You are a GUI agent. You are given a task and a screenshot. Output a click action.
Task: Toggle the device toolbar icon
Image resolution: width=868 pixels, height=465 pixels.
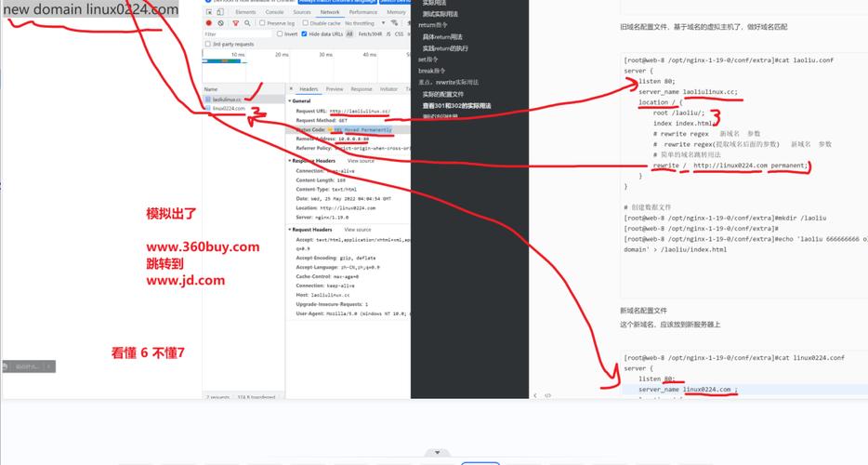[219, 12]
